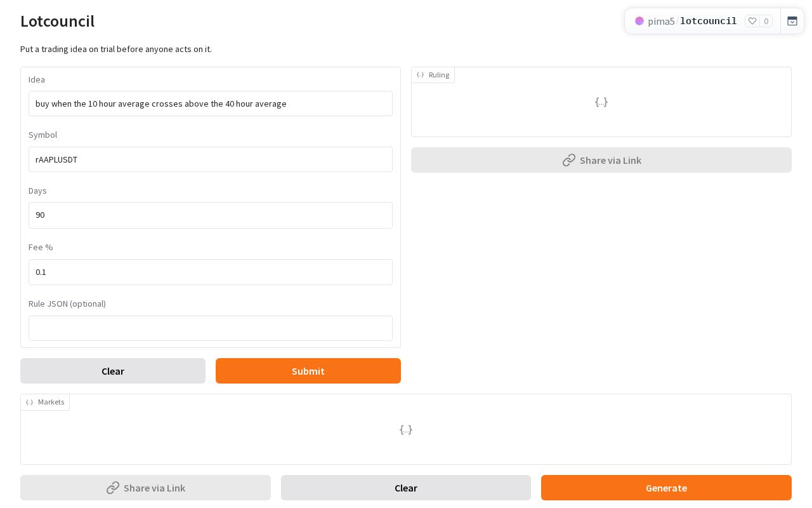Click the Idea text field
Screen dimensions: 812x508
click(211, 104)
